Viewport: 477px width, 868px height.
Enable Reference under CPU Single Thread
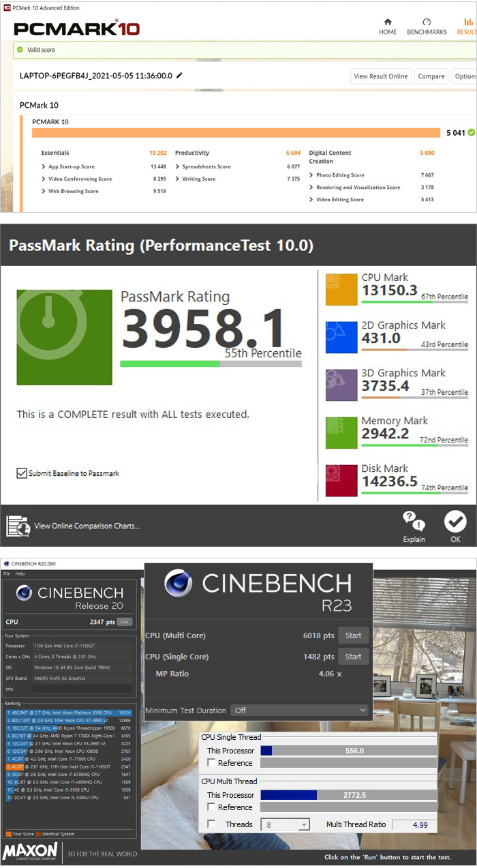click(x=211, y=763)
